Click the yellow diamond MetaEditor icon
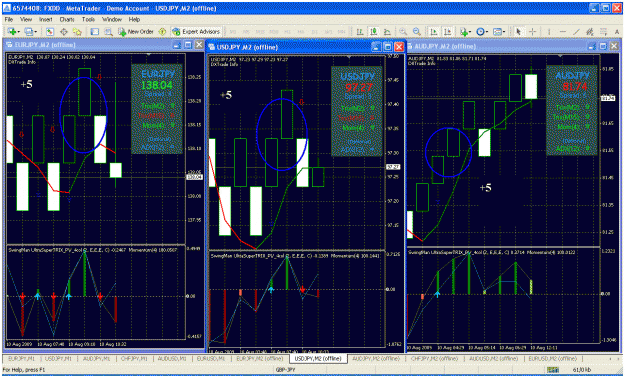Viewport: 625px width, 376px height. tap(162, 31)
